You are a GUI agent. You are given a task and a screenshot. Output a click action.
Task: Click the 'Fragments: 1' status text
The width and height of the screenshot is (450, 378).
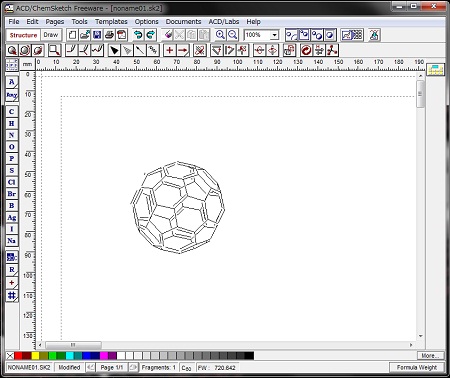coord(158,367)
